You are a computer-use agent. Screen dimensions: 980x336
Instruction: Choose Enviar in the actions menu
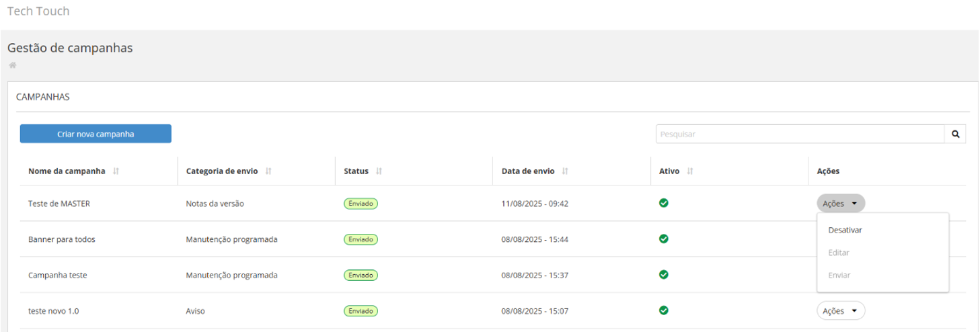pyautogui.click(x=839, y=276)
